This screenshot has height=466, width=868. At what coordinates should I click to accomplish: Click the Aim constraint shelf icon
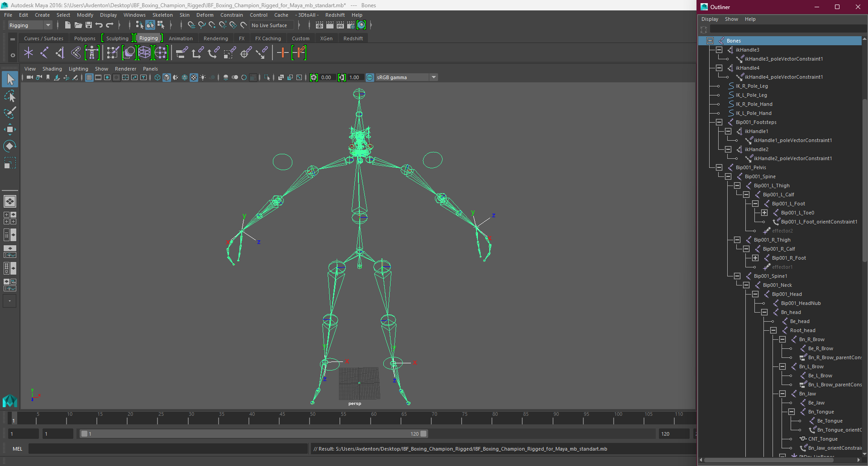click(246, 53)
